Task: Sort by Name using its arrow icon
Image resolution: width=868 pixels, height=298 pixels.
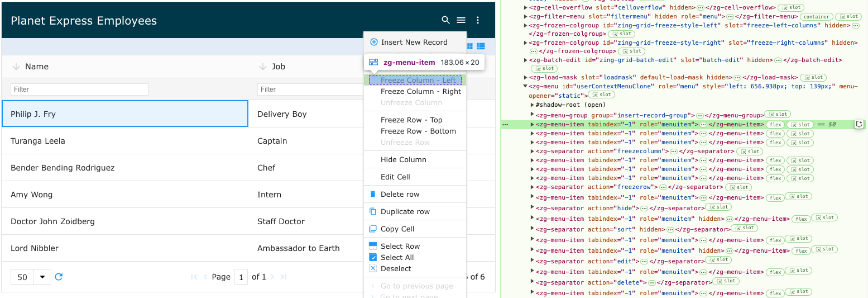Action: (16, 67)
